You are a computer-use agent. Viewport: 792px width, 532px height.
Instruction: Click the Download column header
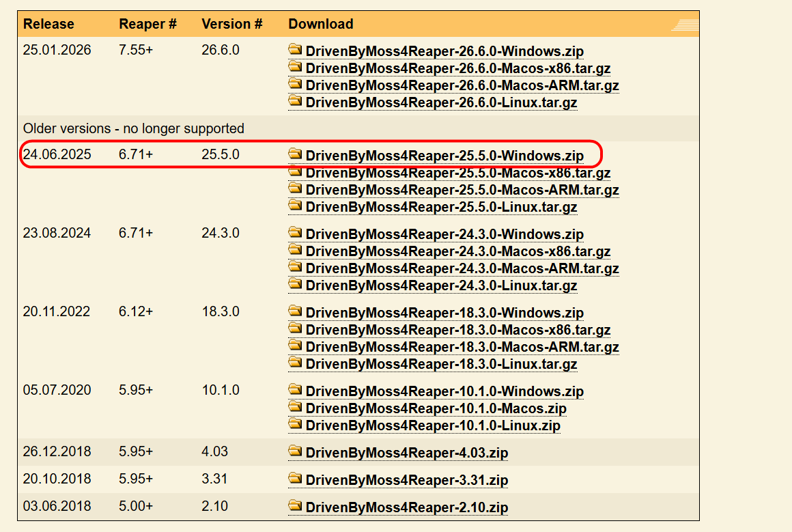[x=321, y=24]
